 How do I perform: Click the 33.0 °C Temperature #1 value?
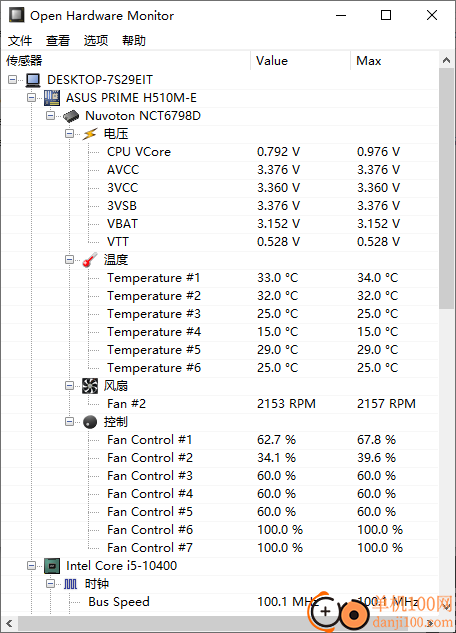[278, 278]
